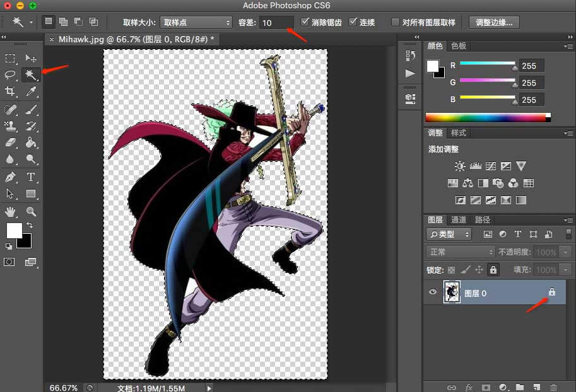The height and width of the screenshot is (392, 576).
Task: Open the History panel icon
Action: pos(410,56)
